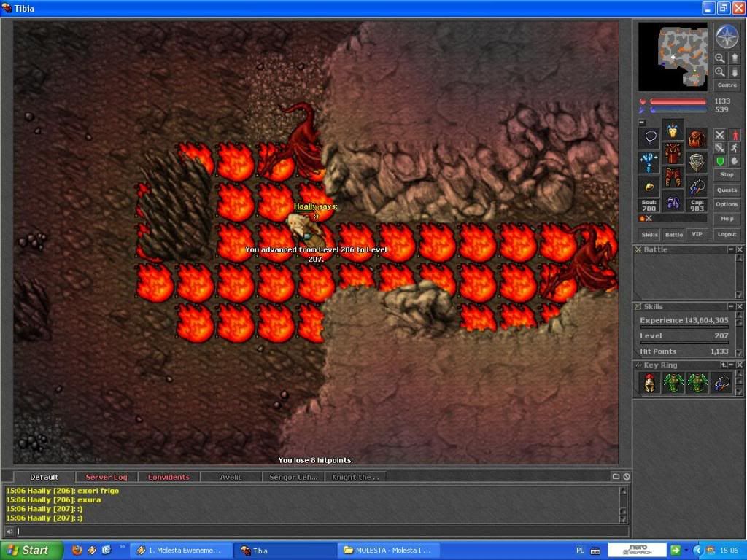Open the channel list icon in chat
The height and width of the screenshot is (560, 747).
[x=616, y=477]
